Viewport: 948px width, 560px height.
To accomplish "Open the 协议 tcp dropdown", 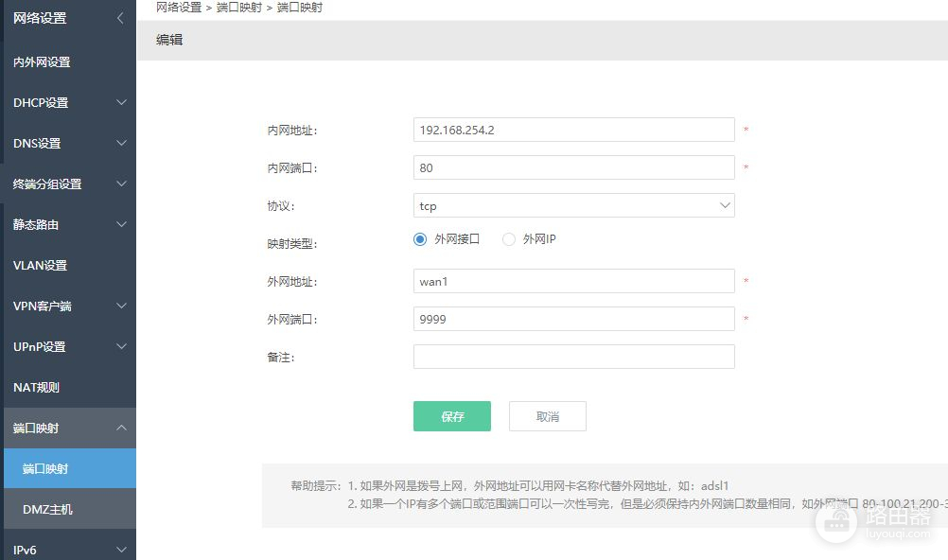I will point(573,205).
